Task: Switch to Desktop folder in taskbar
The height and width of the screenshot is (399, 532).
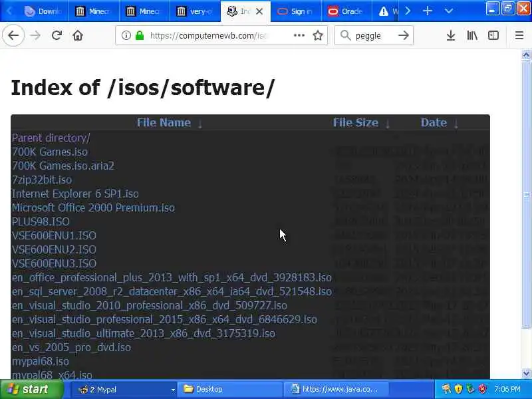Action: pyautogui.click(x=229, y=389)
